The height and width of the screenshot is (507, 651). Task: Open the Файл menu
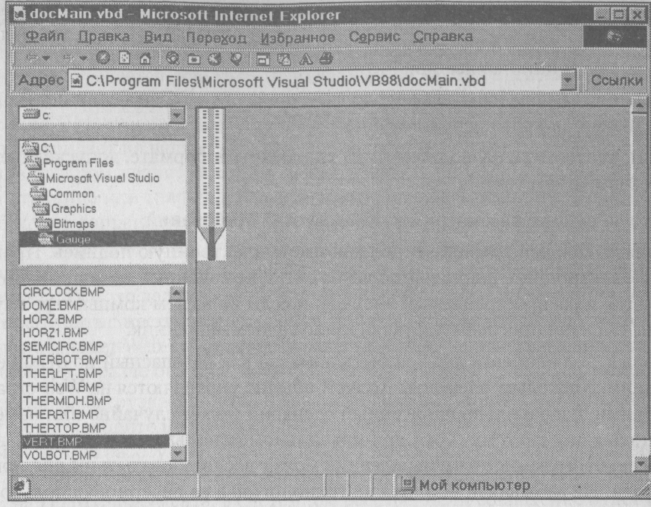(45, 37)
